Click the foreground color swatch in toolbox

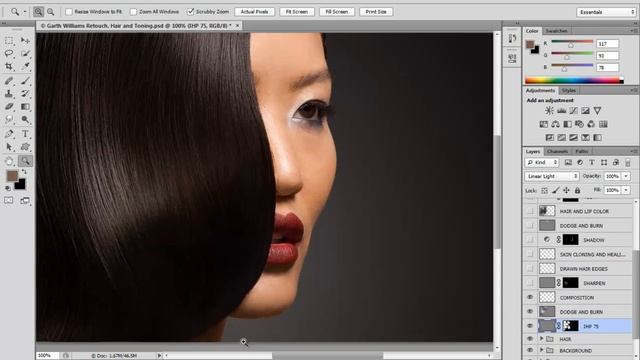(12, 176)
